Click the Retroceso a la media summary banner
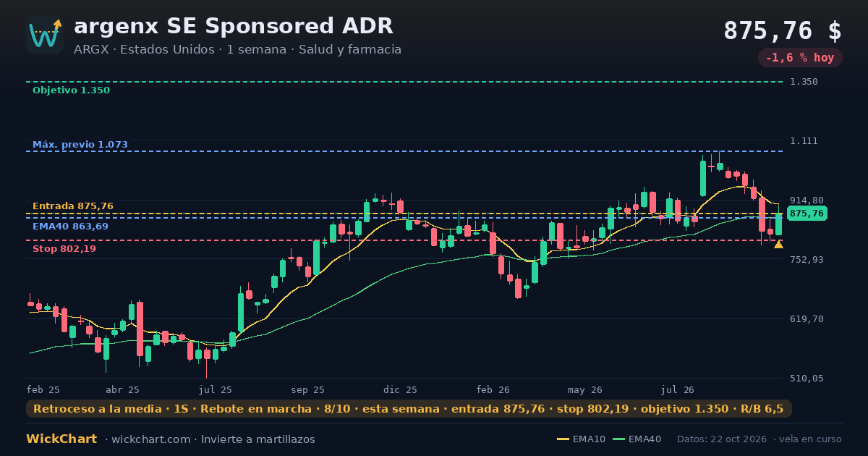868x456 pixels. coord(409,409)
